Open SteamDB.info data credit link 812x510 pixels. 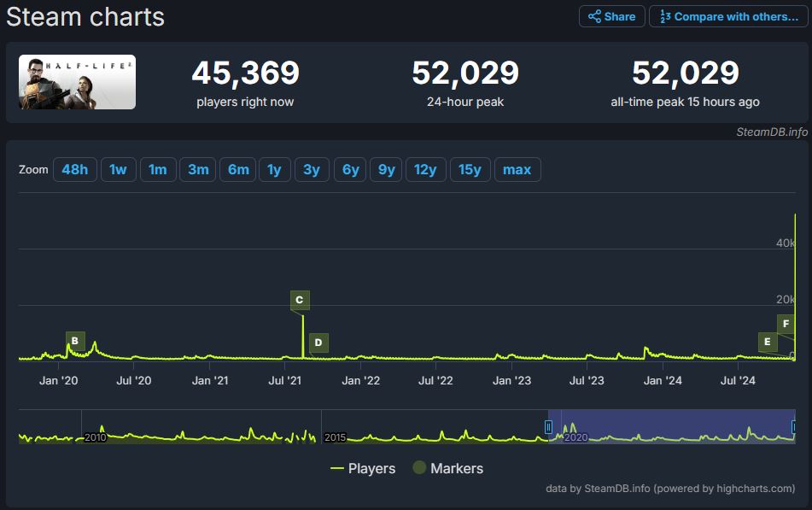pos(617,489)
